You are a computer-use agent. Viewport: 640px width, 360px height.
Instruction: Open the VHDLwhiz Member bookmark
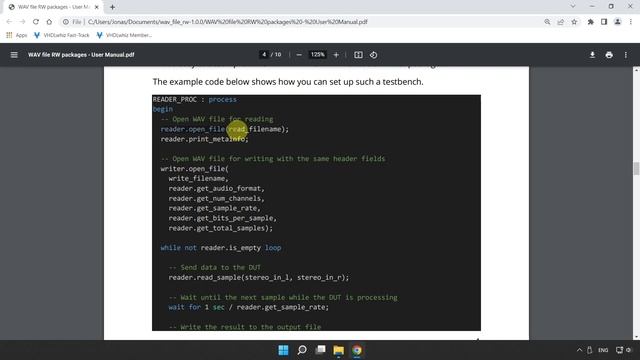(x=124, y=35)
